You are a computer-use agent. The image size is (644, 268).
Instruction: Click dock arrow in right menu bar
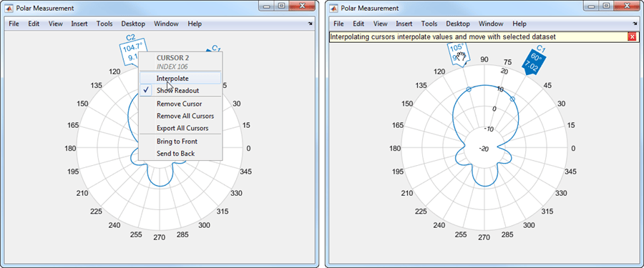coord(635,24)
